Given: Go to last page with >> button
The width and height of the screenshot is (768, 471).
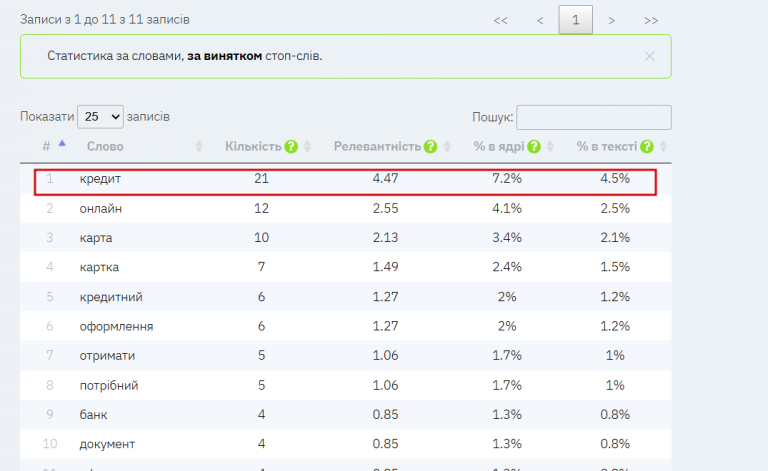Looking at the screenshot, I should [x=650, y=21].
